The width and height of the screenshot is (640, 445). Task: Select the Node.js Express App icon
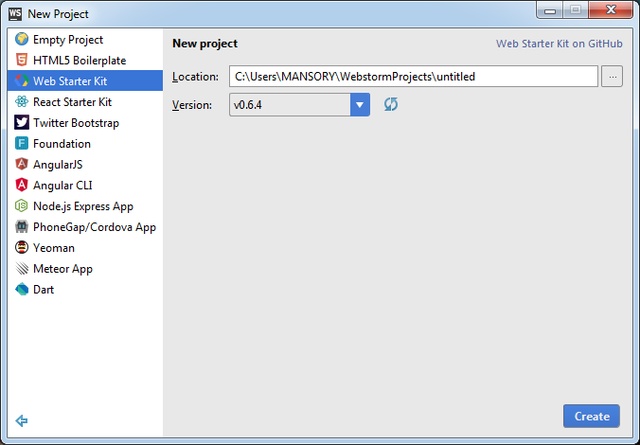tap(22, 206)
